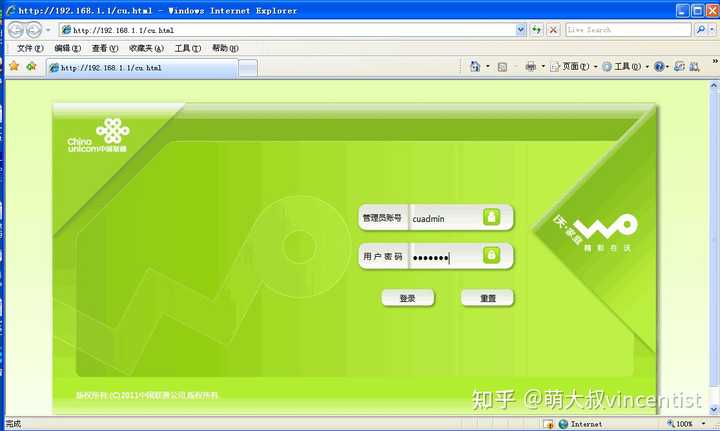Click the Live Search magnifier icon
The height and width of the screenshot is (431, 720).
pyautogui.click(x=700, y=30)
